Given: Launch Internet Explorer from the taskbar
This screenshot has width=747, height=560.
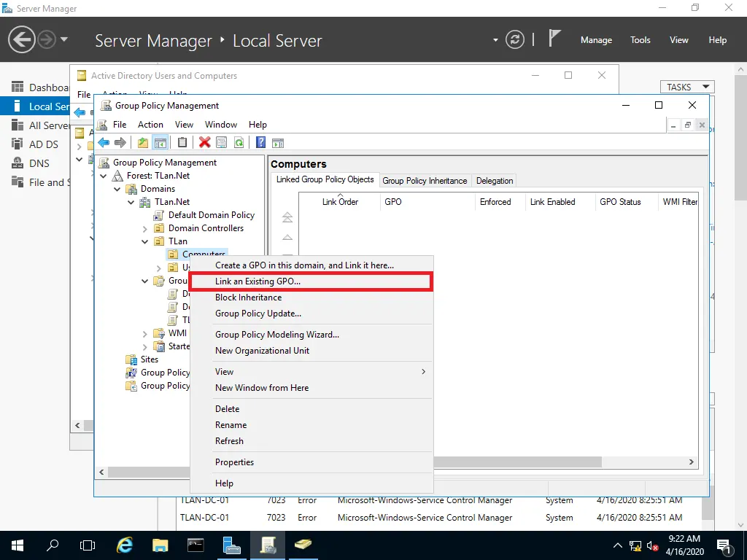Looking at the screenshot, I should click(x=124, y=545).
